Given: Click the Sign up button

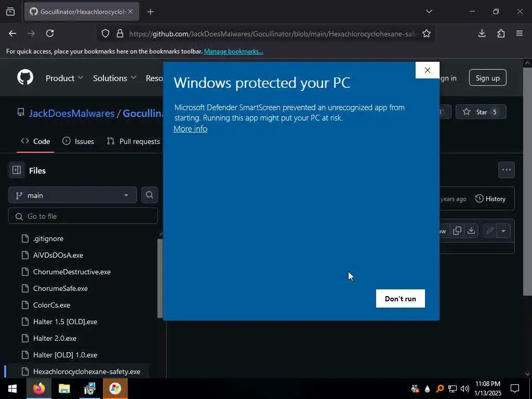Looking at the screenshot, I should pyautogui.click(x=487, y=78).
